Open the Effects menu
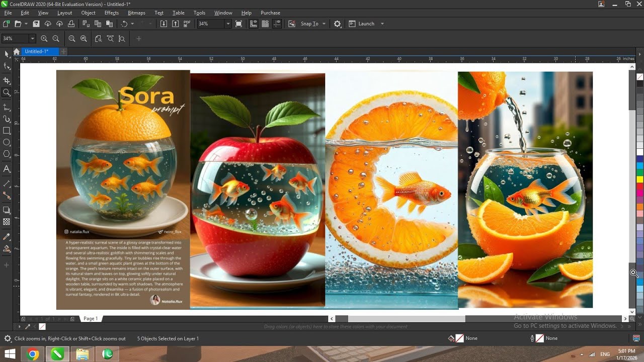 click(112, 13)
